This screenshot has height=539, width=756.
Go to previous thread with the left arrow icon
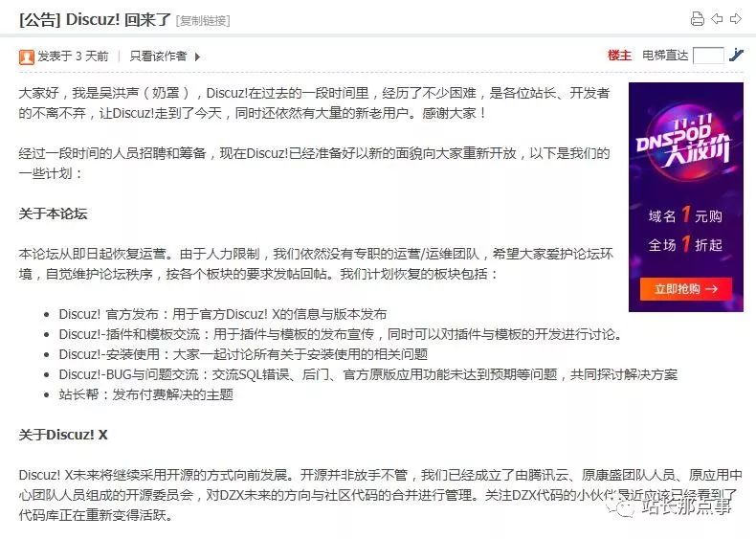click(x=717, y=19)
